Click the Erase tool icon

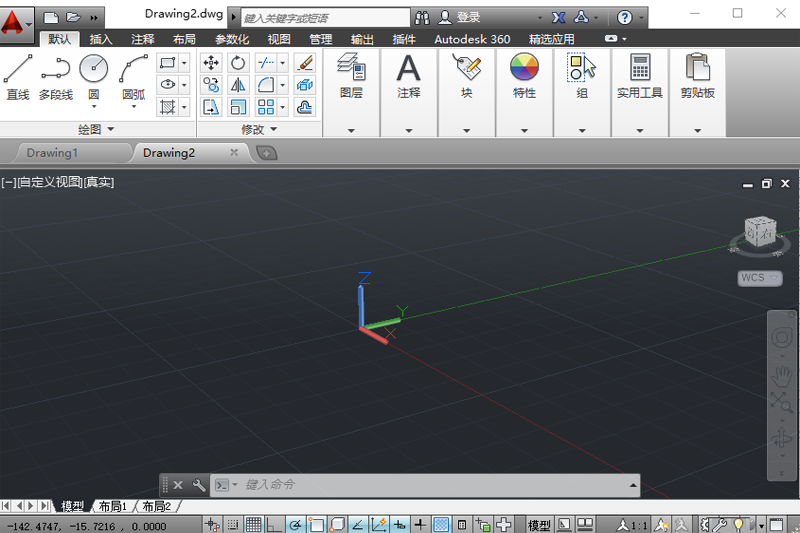(x=305, y=63)
